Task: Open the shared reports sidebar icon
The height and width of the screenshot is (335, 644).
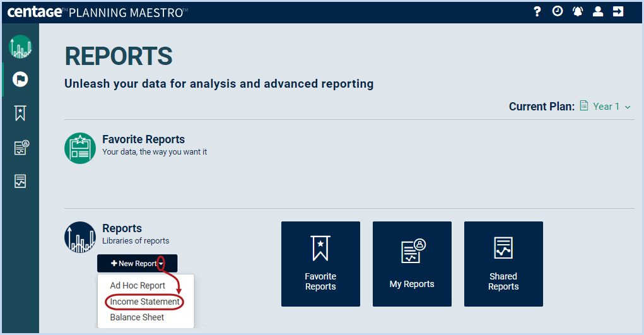Action: (20, 181)
